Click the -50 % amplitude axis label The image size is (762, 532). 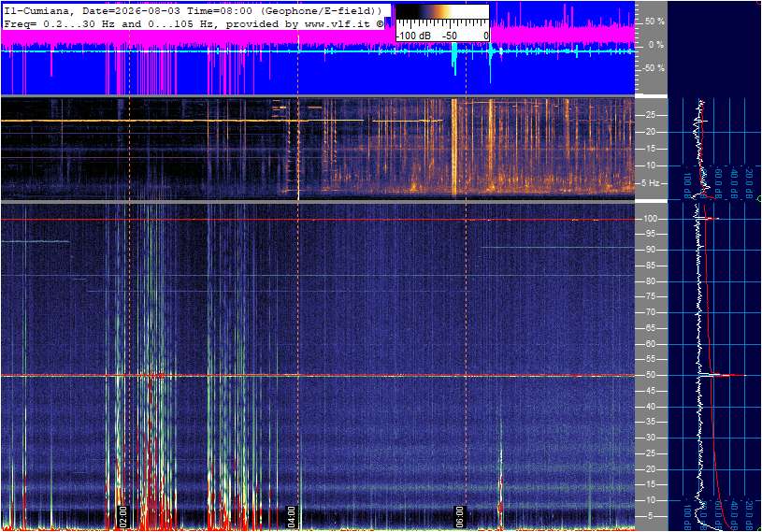(x=653, y=68)
